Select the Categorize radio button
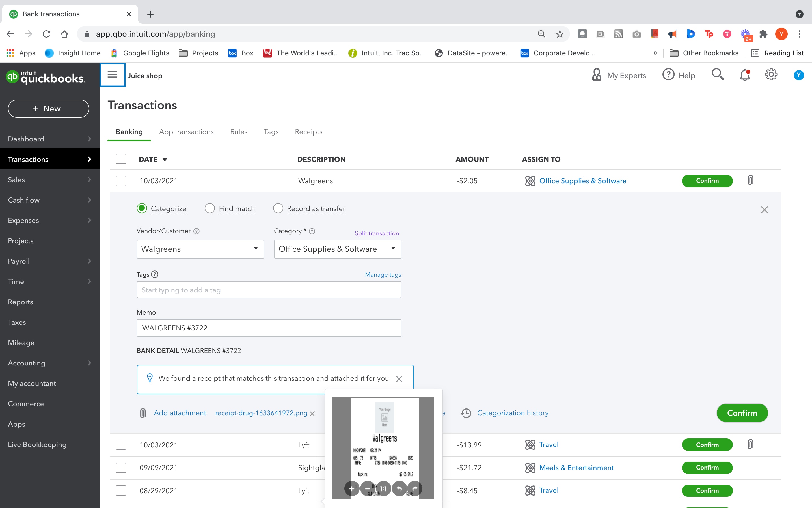Screen dimensions: 812x508 click(142, 208)
